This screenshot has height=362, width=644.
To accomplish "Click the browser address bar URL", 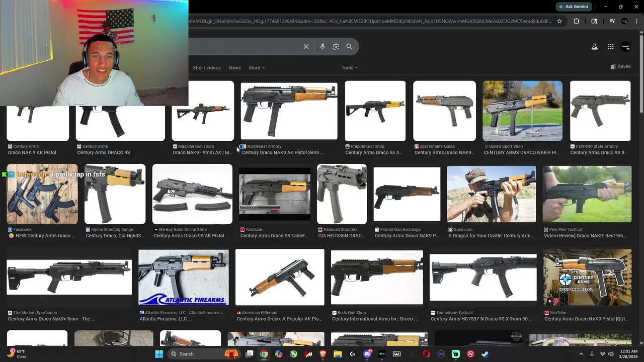I will pyautogui.click(x=370, y=21).
